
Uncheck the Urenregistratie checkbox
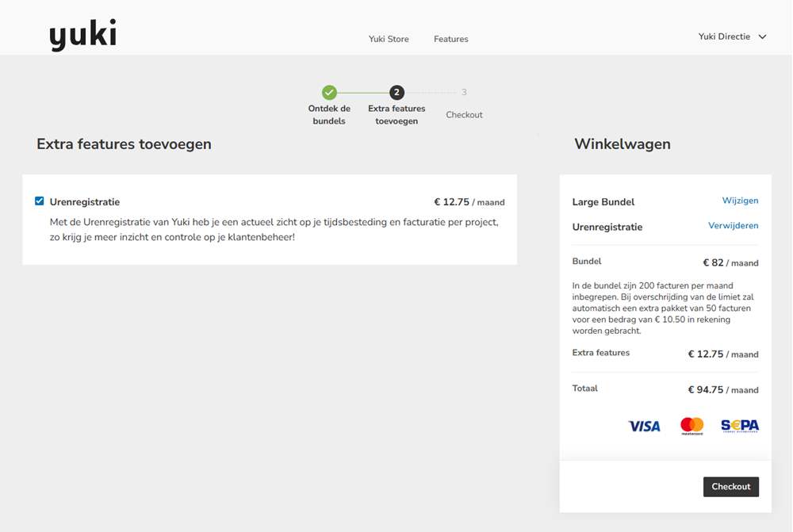click(x=40, y=201)
